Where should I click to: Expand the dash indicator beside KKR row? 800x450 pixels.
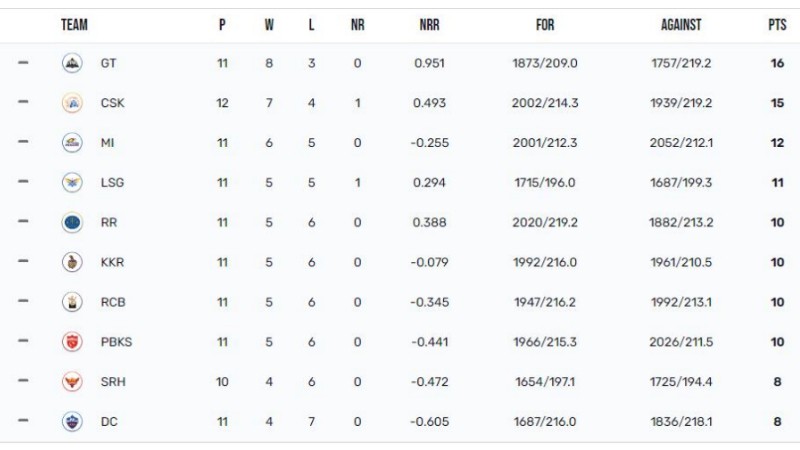click(23, 262)
